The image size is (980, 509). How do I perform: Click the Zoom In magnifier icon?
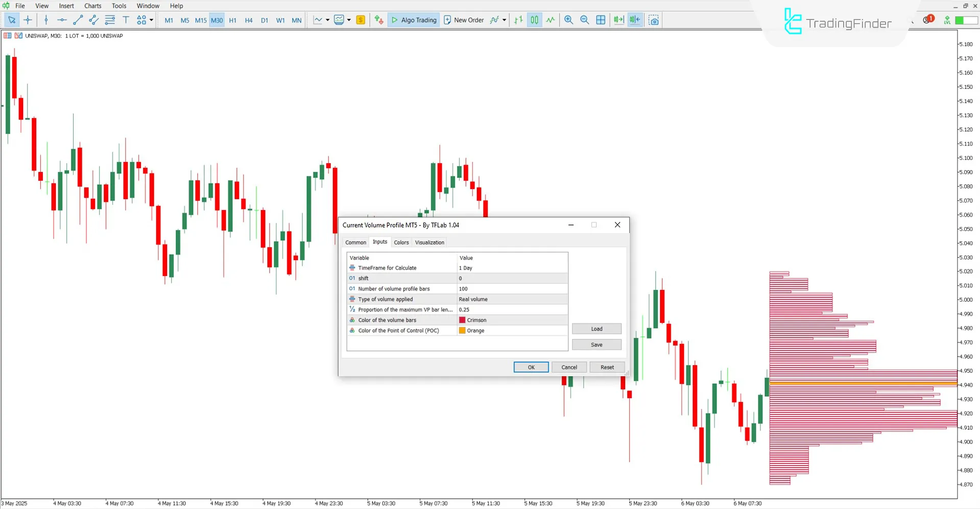[x=568, y=20]
